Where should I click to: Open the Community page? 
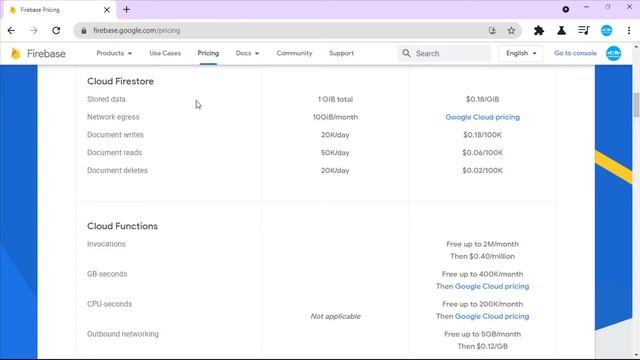point(294,53)
